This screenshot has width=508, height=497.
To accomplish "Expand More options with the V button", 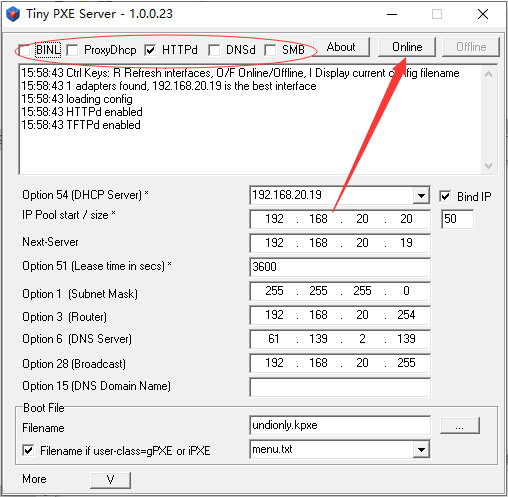I will (x=110, y=480).
